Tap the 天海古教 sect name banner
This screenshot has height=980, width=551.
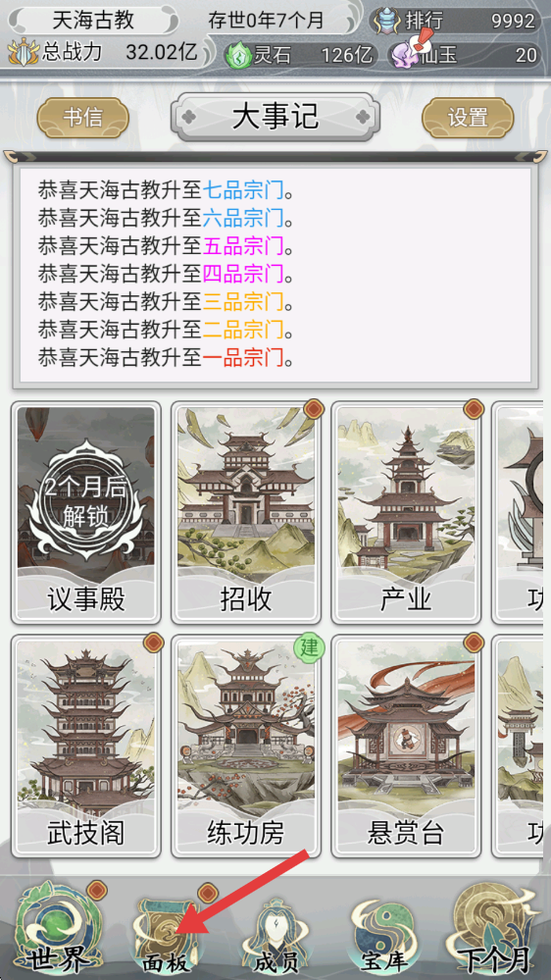coord(93,20)
